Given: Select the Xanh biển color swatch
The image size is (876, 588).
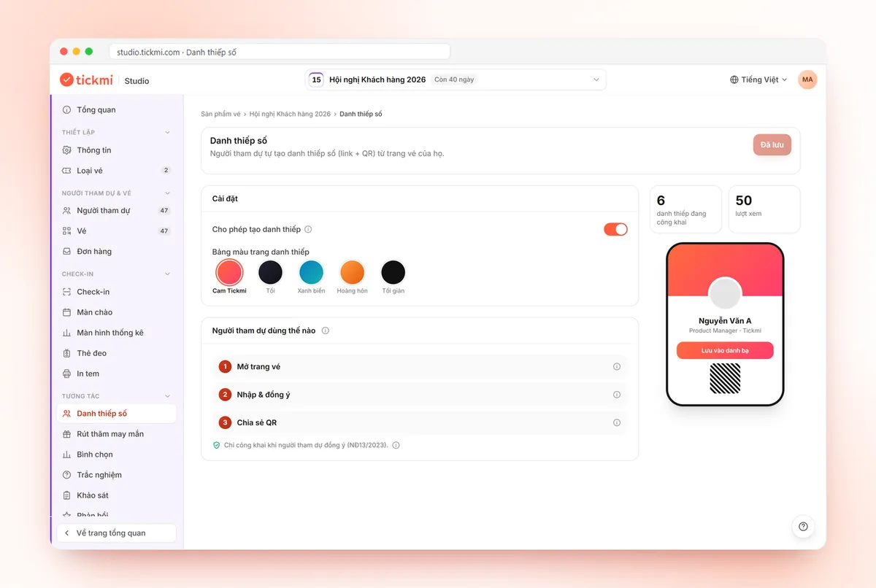Looking at the screenshot, I should (311, 273).
